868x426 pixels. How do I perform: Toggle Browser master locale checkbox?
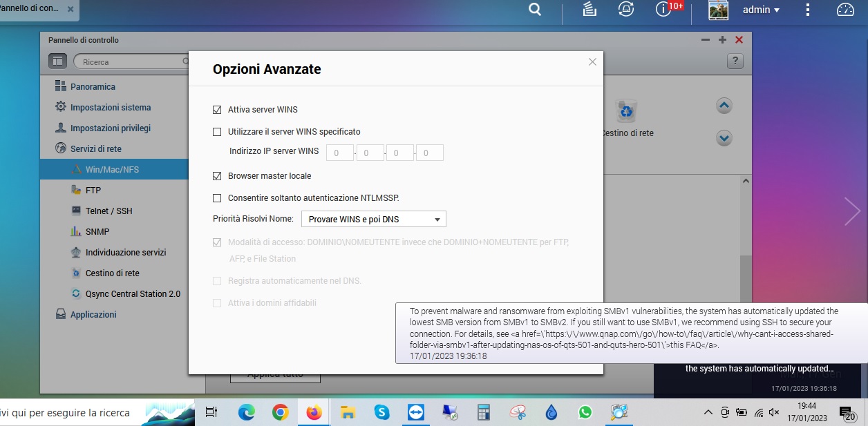pos(217,176)
